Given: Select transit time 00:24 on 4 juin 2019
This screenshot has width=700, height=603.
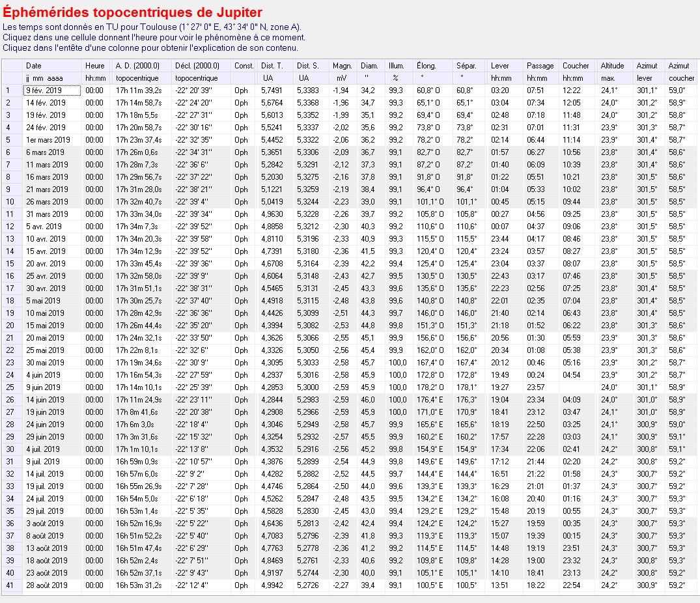Looking at the screenshot, I should [x=536, y=375].
